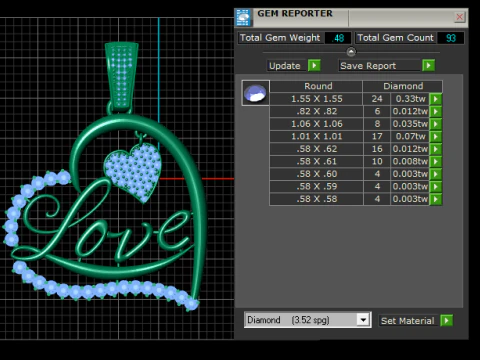Close the Gem Reporter panel
This screenshot has height=360, width=480.
[459, 17]
